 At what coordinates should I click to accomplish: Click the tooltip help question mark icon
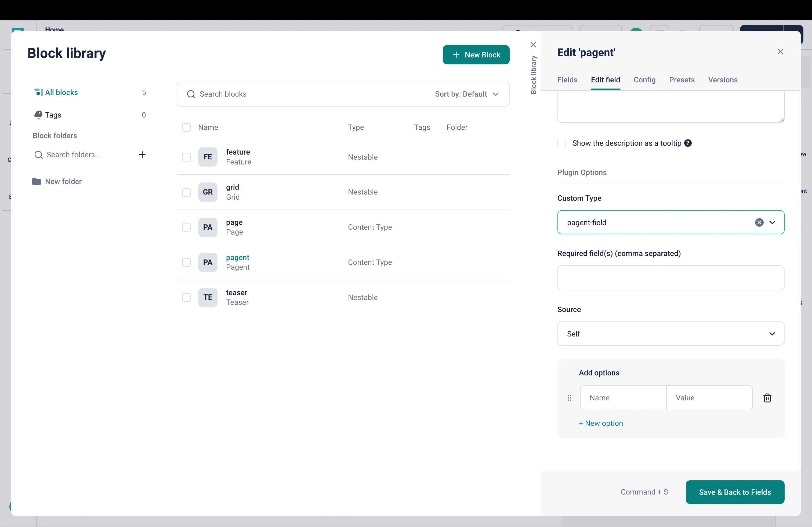pyautogui.click(x=688, y=143)
